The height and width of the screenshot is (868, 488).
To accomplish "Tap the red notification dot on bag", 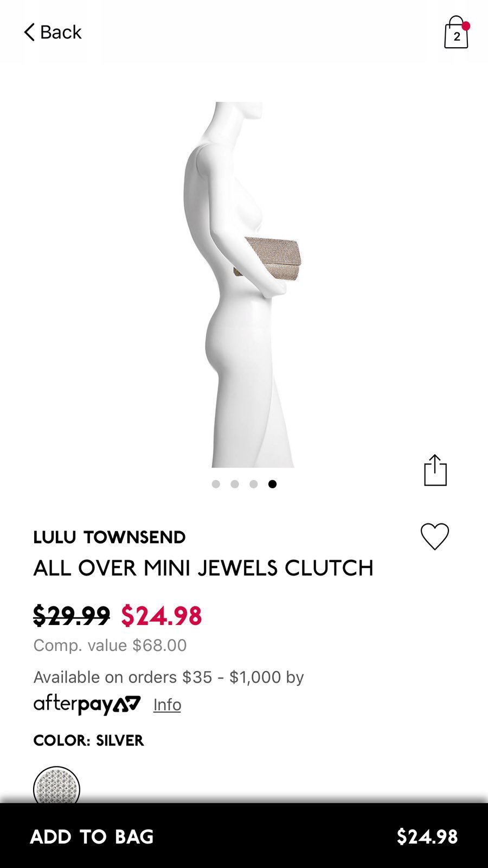I will pyautogui.click(x=466, y=25).
